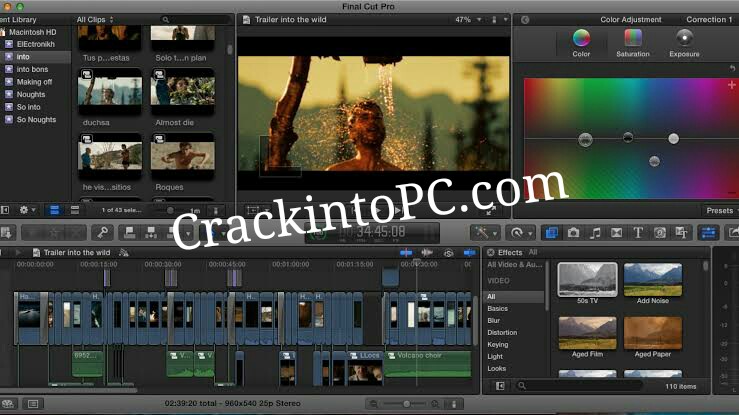This screenshot has height=415, width=739.
Task: Expand the enhancements wand dropdown arrow
Action: [x=494, y=234]
